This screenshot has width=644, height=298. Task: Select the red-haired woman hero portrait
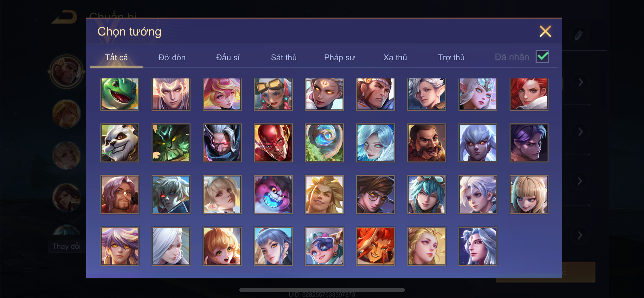529,94
